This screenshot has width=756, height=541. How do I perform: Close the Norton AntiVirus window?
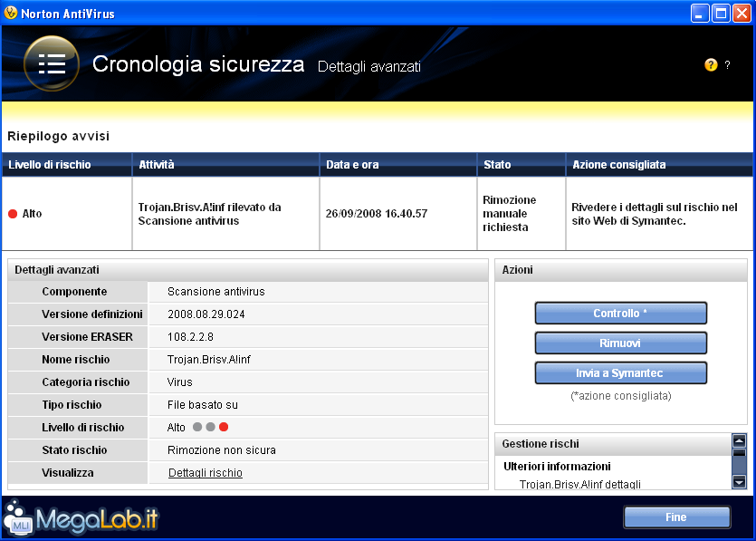[x=742, y=13]
